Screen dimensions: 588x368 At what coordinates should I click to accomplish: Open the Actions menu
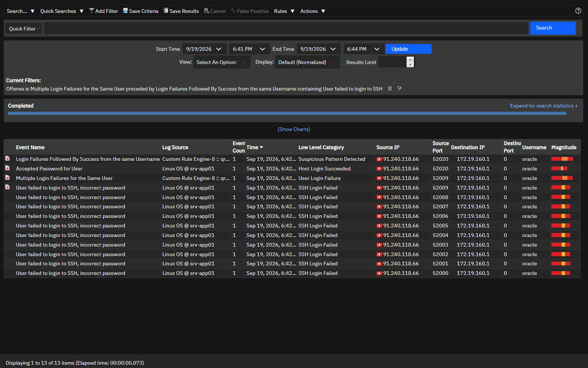(x=313, y=11)
